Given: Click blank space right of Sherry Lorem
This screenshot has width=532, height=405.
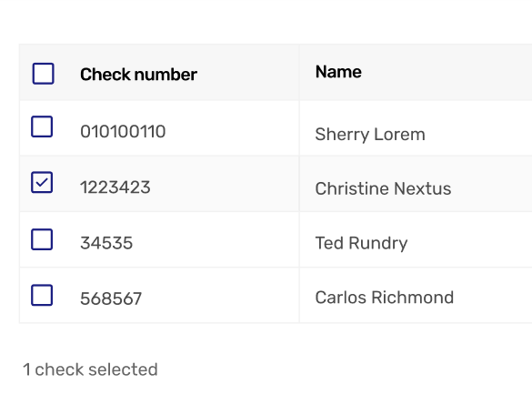Looking at the screenshot, I should tap(478, 128).
